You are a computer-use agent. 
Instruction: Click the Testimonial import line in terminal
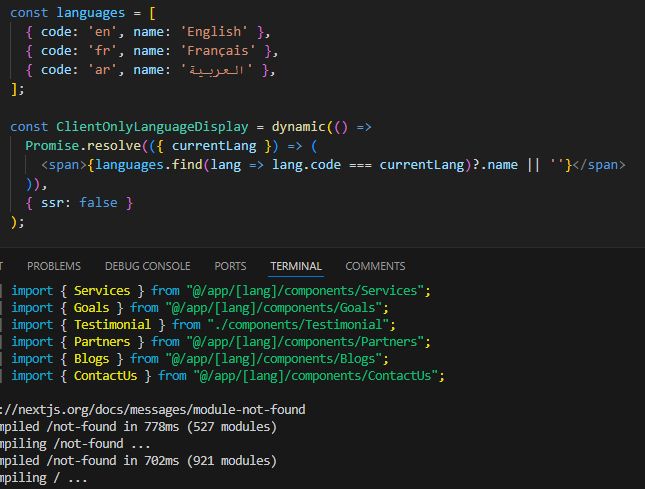tap(203, 325)
